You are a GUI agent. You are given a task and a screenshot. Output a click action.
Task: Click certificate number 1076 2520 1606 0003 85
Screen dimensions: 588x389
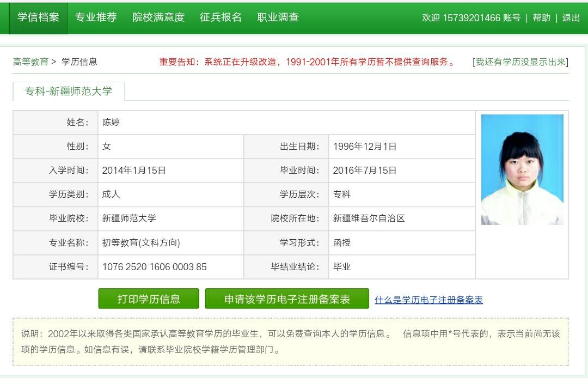click(155, 267)
